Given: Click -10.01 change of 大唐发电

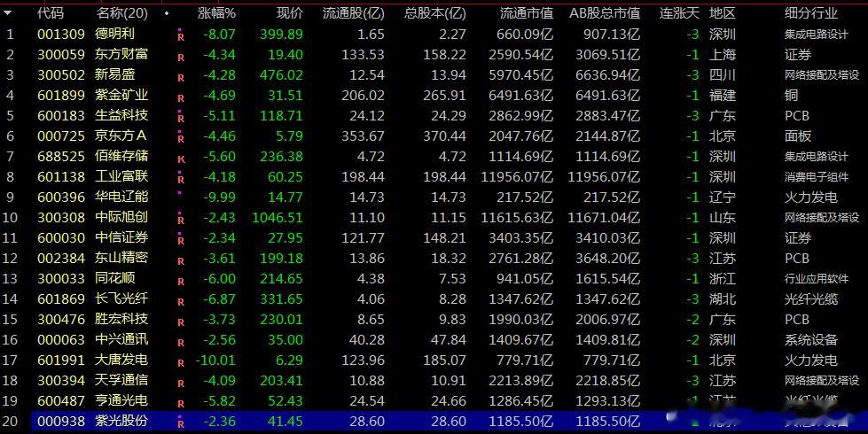Looking at the screenshot, I should [216, 360].
